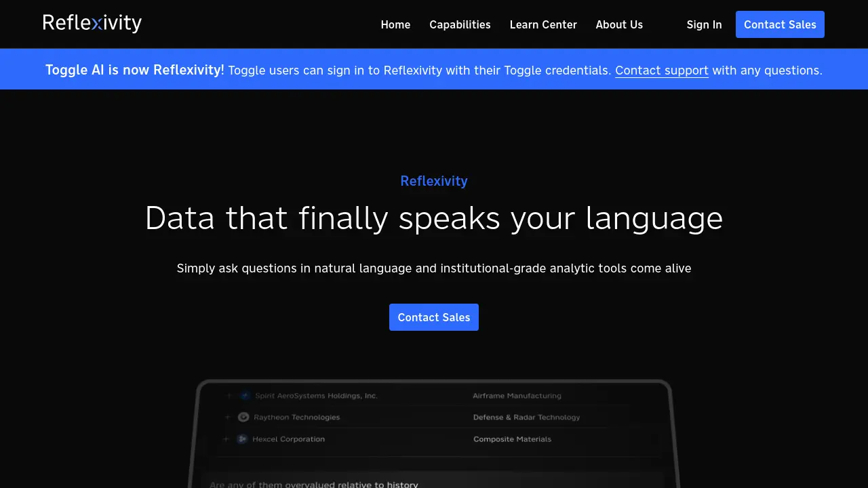Follow the Contact support link in banner
This screenshot has width=868, height=488.
662,70
